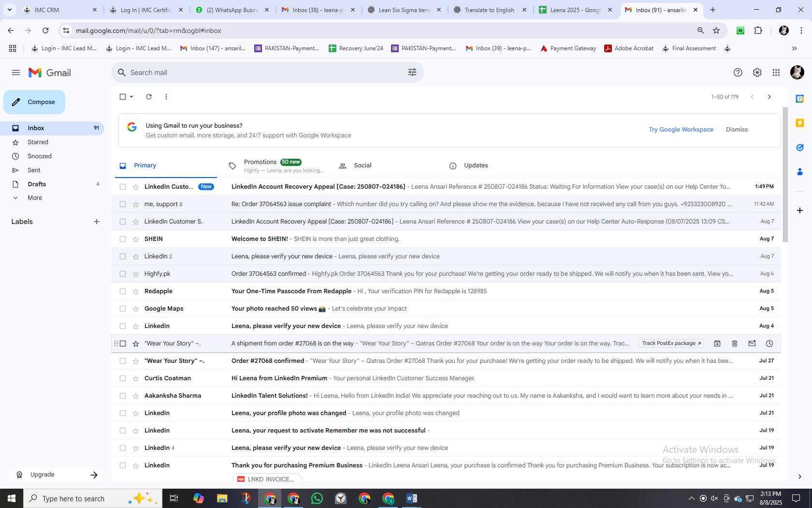Star the SHEIN welcome email
Screen dimensions: 812x508
(x=136, y=239)
